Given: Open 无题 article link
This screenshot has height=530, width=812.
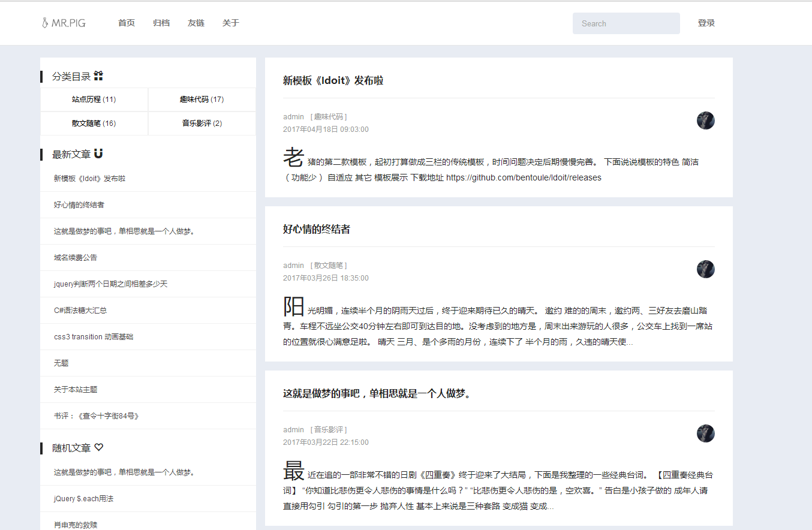Looking at the screenshot, I should point(61,363).
